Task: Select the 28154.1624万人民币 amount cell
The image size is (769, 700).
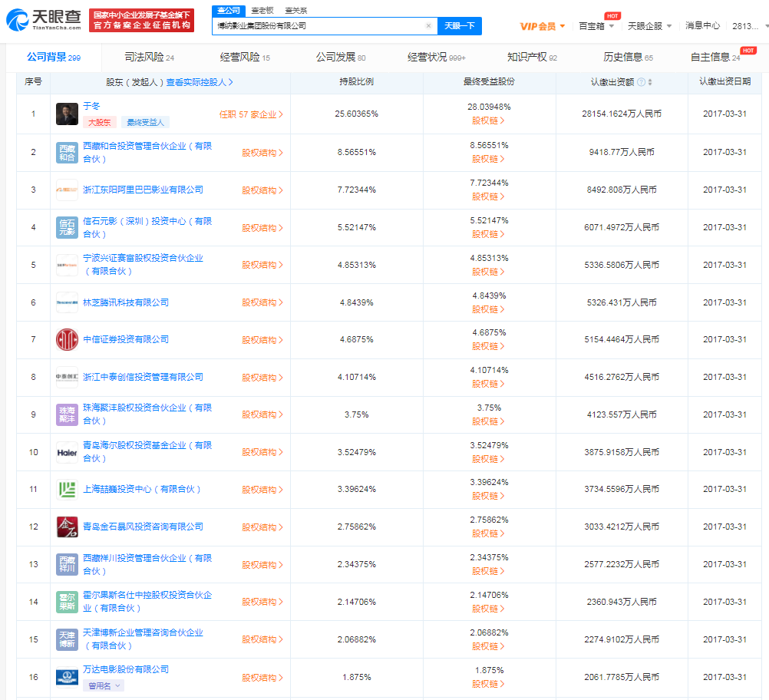Action: click(x=622, y=114)
